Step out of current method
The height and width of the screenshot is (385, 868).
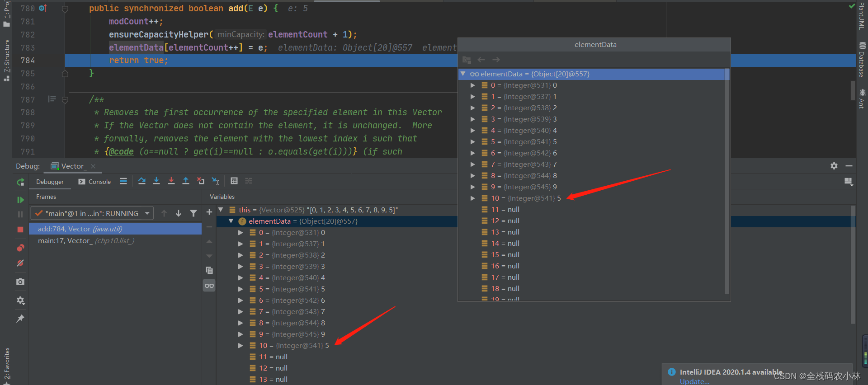coord(186,181)
